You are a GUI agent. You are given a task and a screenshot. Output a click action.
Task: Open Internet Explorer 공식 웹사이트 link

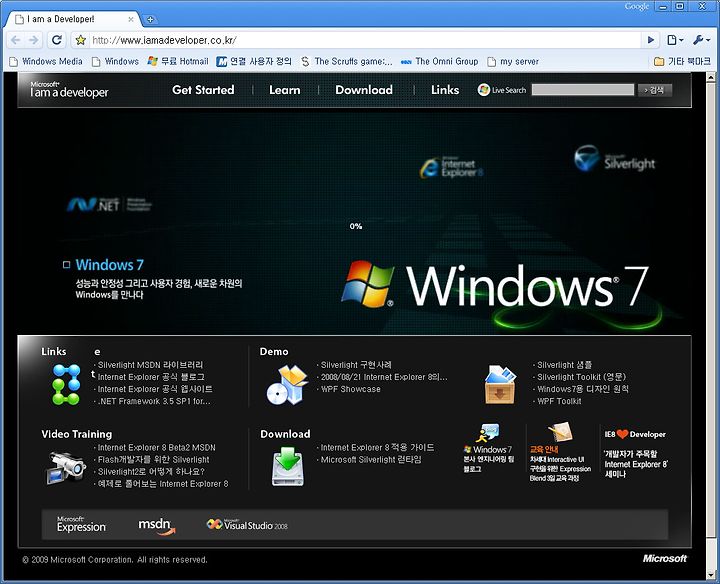pos(155,389)
